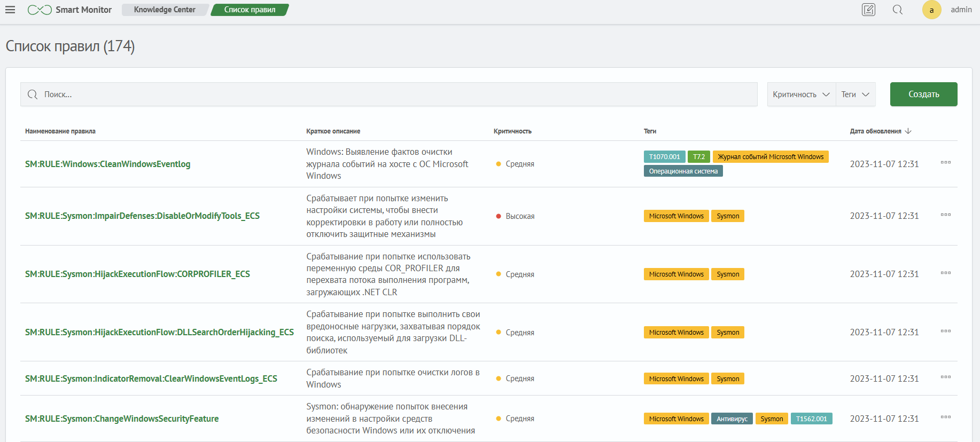Open actions menu for DisableOrModifyTools_ECS rule
Screen dimensions: 980x442
946,215
